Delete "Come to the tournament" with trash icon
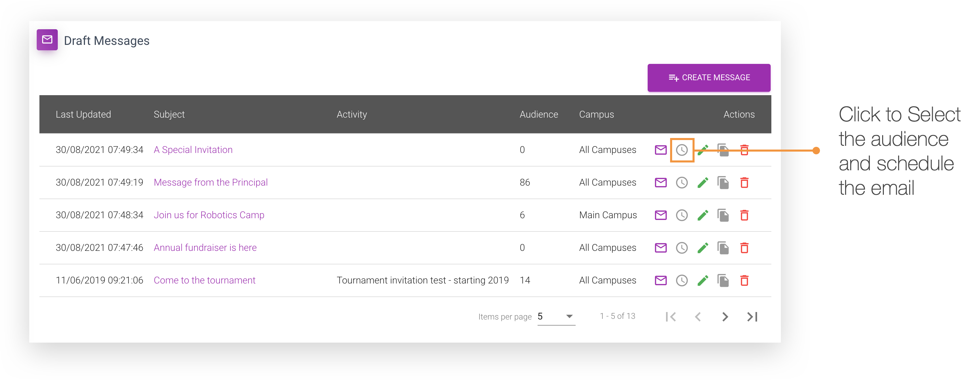Viewport: 980px width, 380px height. tap(745, 280)
